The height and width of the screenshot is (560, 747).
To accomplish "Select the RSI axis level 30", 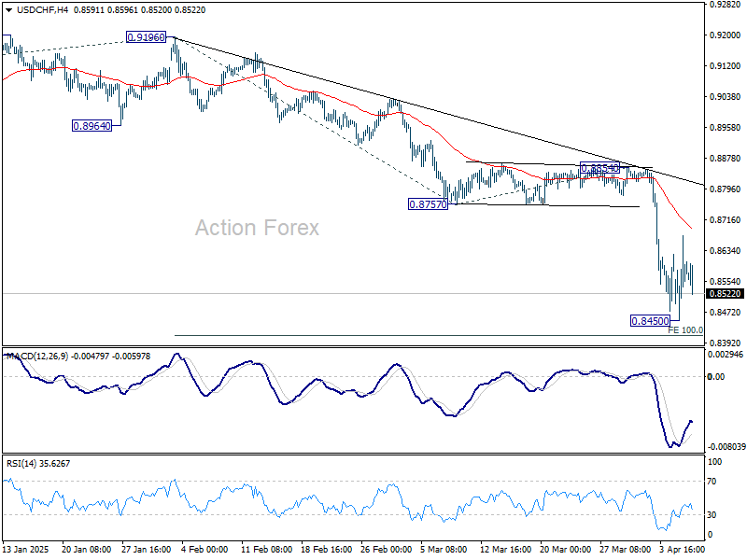I will [x=712, y=515].
